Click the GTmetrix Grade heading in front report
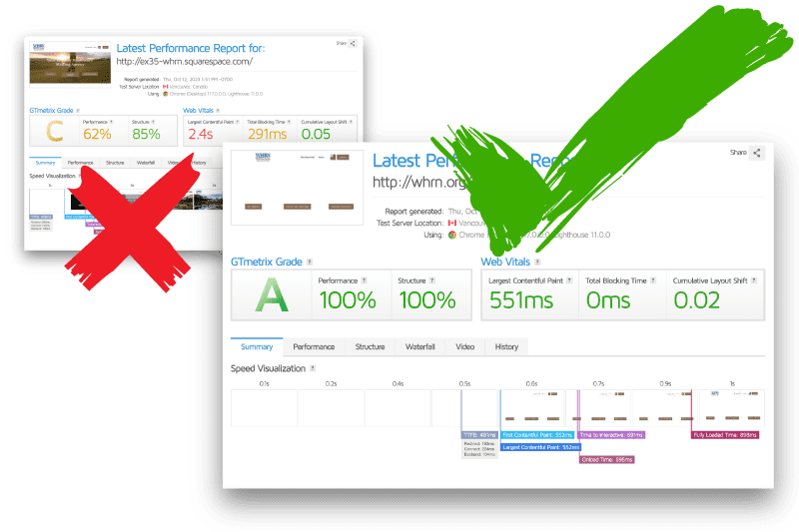Screen dimensions: 799x532 coord(267,262)
